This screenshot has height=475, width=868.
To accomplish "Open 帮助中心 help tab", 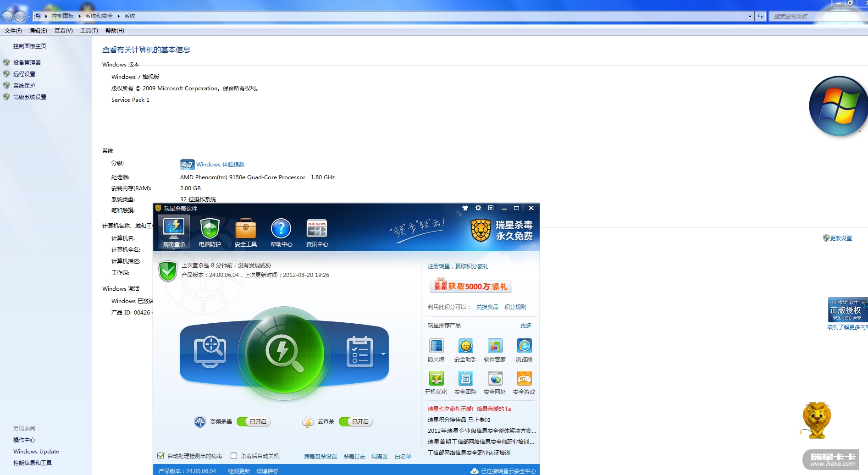I will tap(281, 232).
